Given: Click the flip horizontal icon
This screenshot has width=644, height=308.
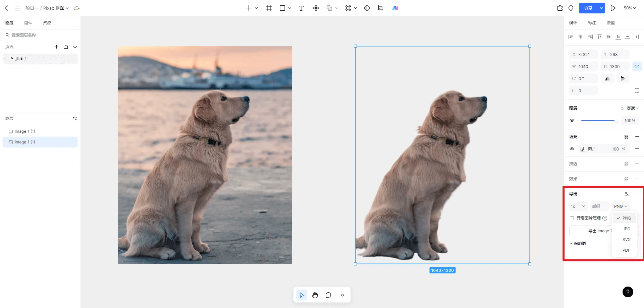Looking at the screenshot, I should pyautogui.click(x=607, y=78).
